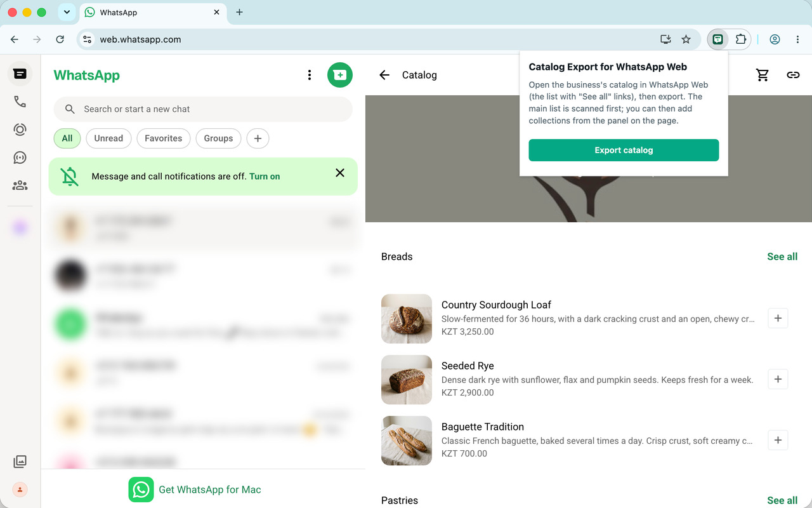Add Baguette Tradition to cart
This screenshot has height=508, width=812.
pos(778,440)
